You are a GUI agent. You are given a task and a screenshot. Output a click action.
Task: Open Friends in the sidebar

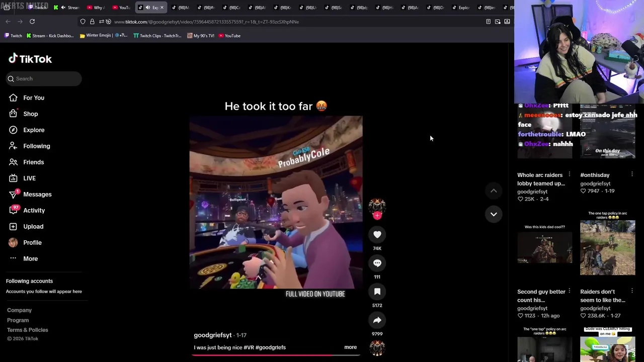(33, 162)
